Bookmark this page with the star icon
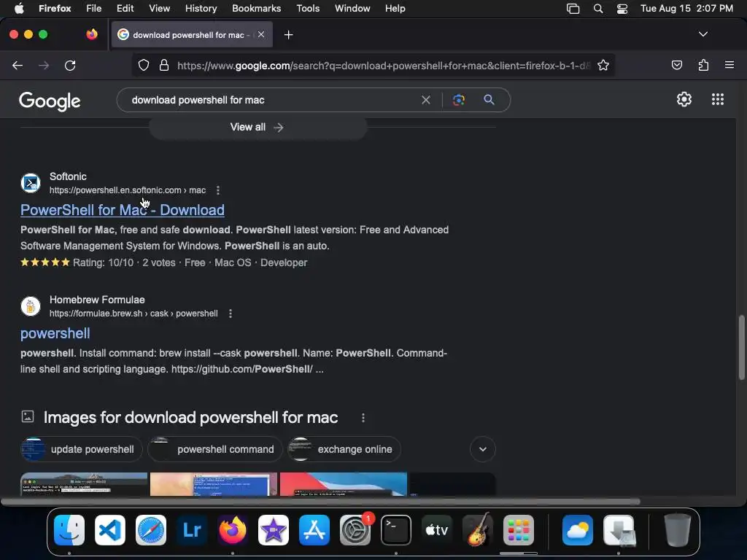Image resolution: width=747 pixels, height=560 pixels. pos(603,65)
